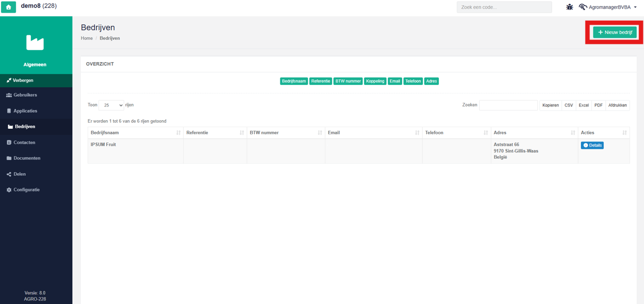
Task: Toggle Email column visibility button
Action: pos(395,81)
